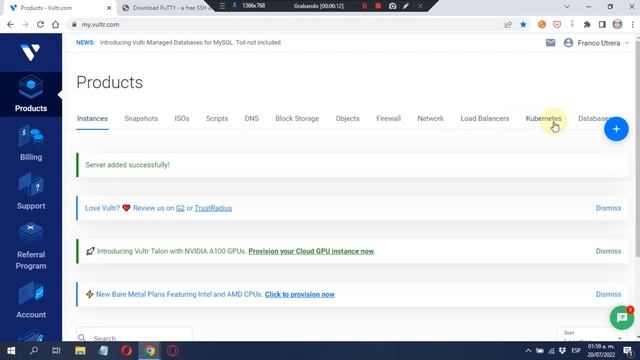Switch to Block Storage tab
Image resolution: width=640 pixels, height=360 pixels.
point(297,118)
